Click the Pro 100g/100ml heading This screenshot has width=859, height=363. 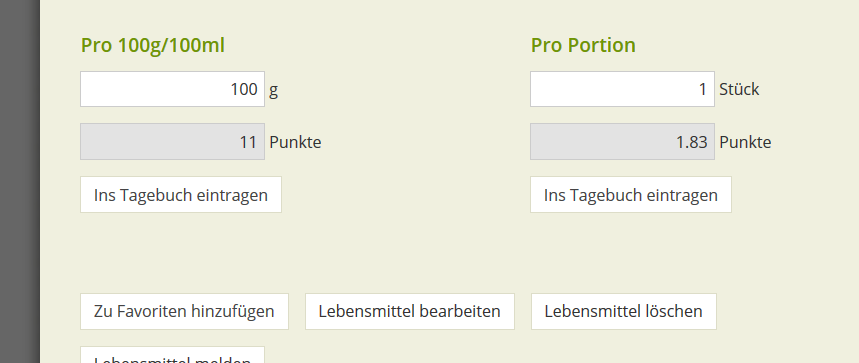[x=153, y=45]
